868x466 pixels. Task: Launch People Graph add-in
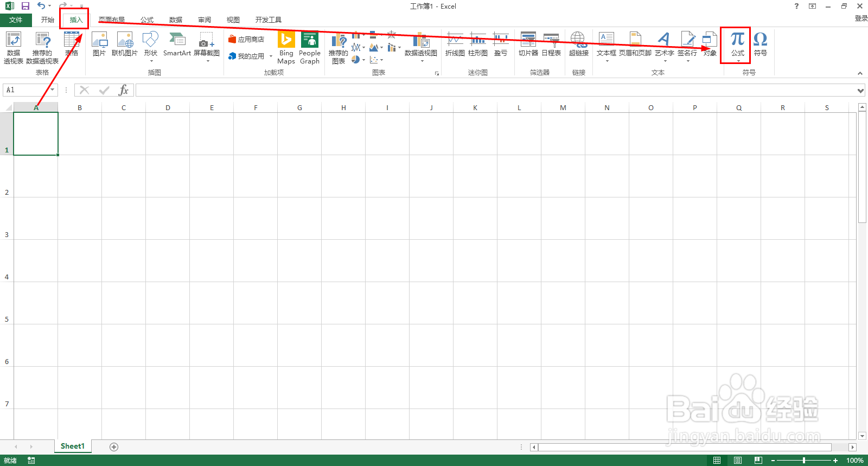pos(310,48)
